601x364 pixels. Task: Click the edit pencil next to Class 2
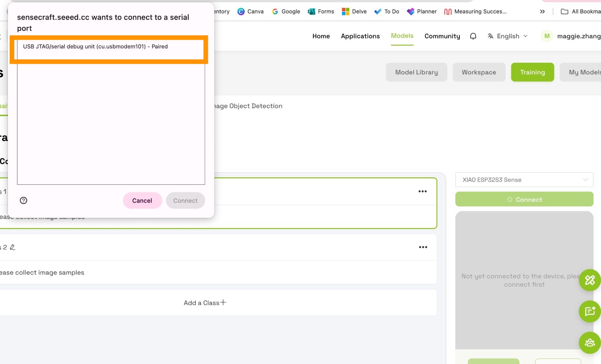click(x=12, y=247)
